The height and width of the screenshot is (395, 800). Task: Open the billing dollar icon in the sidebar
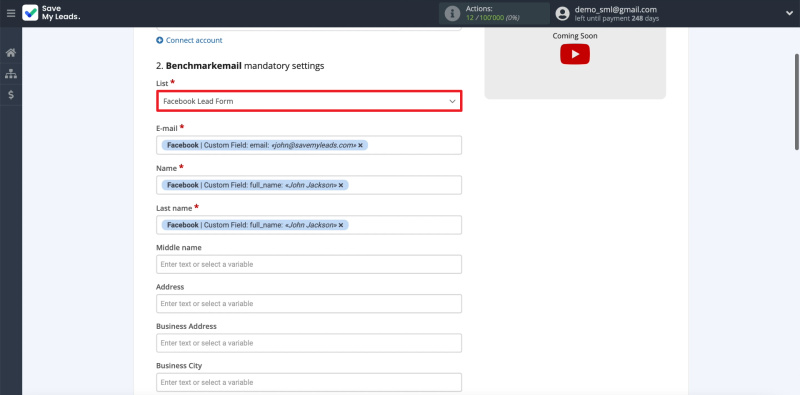11,95
